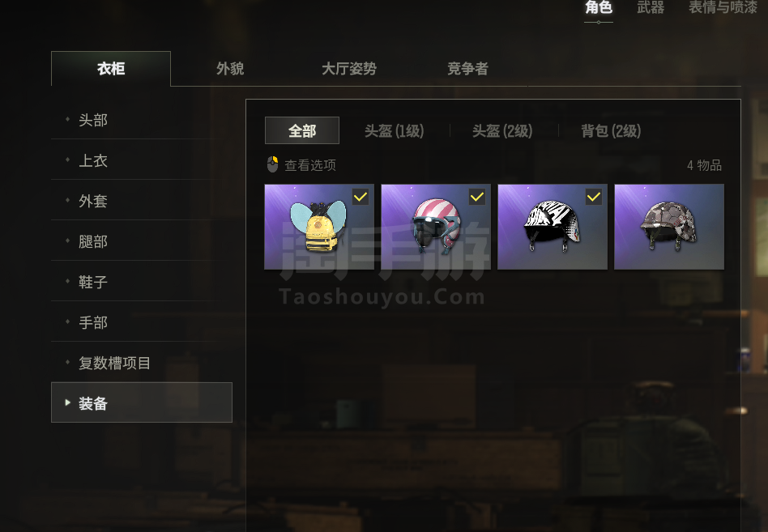The height and width of the screenshot is (532, 768).
Task: Open the 表情与喷漆 top menu
Action: 723,7
